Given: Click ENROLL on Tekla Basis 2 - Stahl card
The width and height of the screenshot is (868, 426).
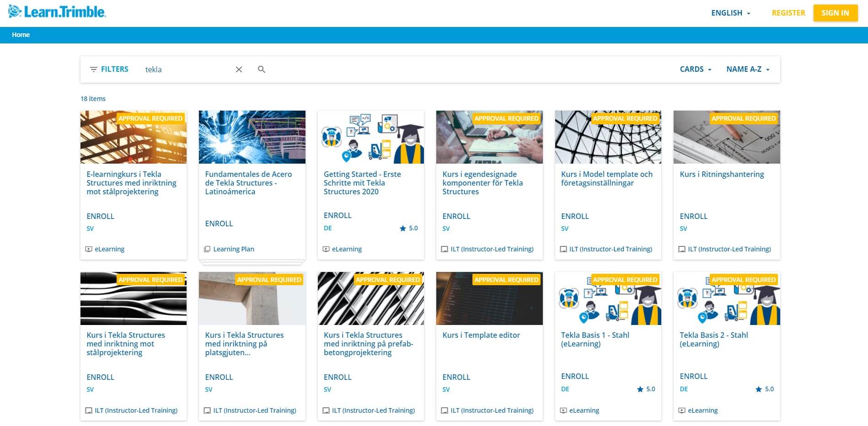Looking at the screenshot, I should (693, 376).
